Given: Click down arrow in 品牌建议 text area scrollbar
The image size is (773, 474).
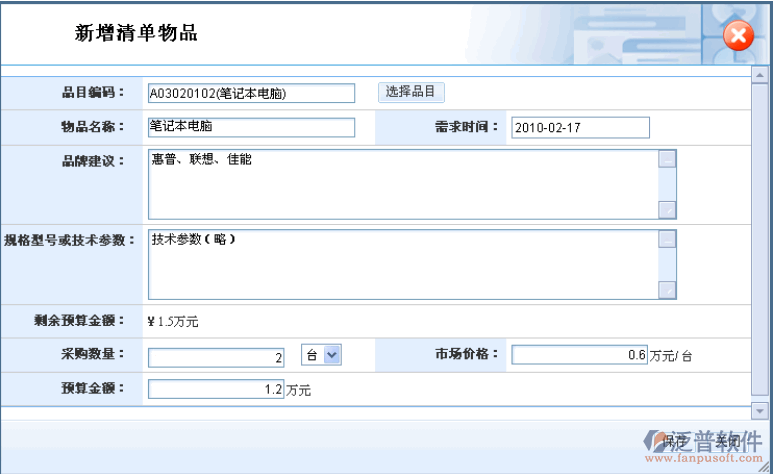Looking at the screenshot, I should [x=667, y=210].
